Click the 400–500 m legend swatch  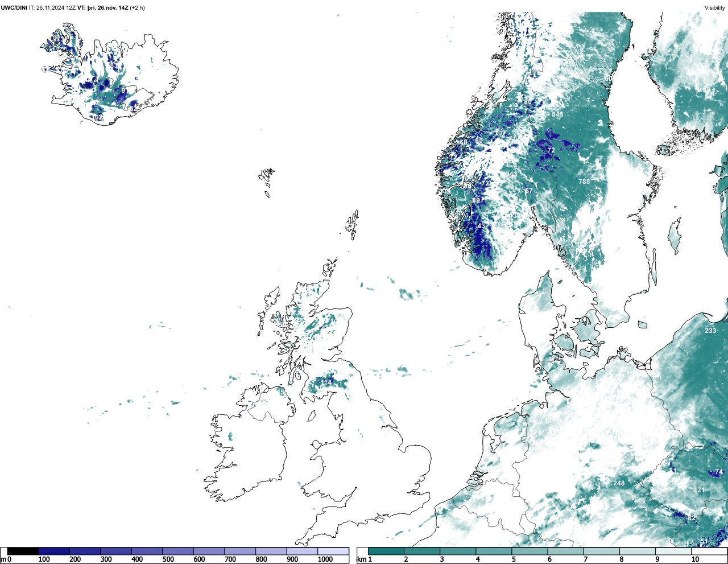tap(147, 551)
